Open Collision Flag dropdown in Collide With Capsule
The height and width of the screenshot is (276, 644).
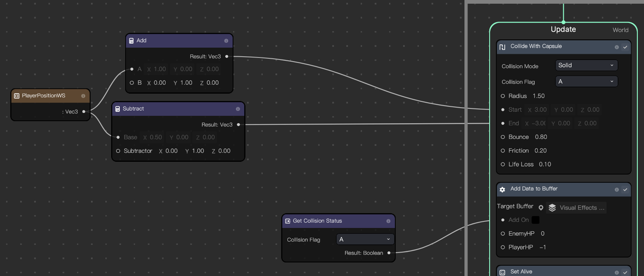click(586, 81)
